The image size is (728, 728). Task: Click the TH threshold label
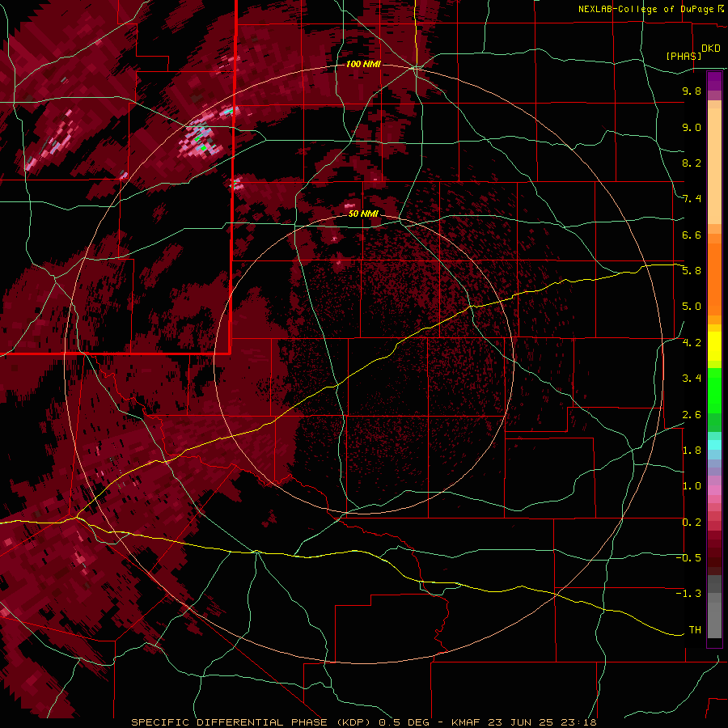click(695, 630)
